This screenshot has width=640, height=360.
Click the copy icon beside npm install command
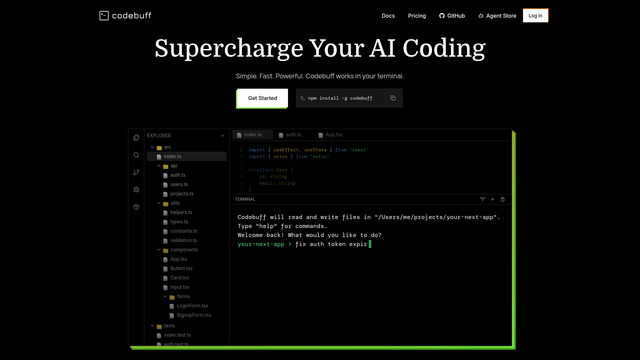pos(393,98)
